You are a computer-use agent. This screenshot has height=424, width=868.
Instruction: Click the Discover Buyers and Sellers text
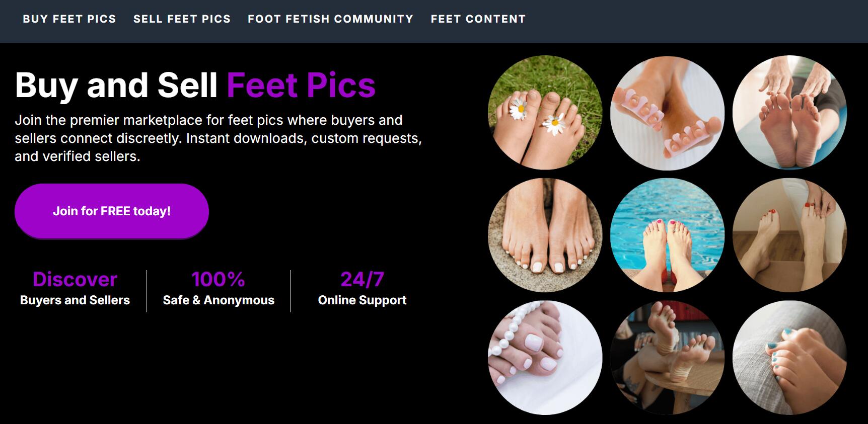coord(75,289)
